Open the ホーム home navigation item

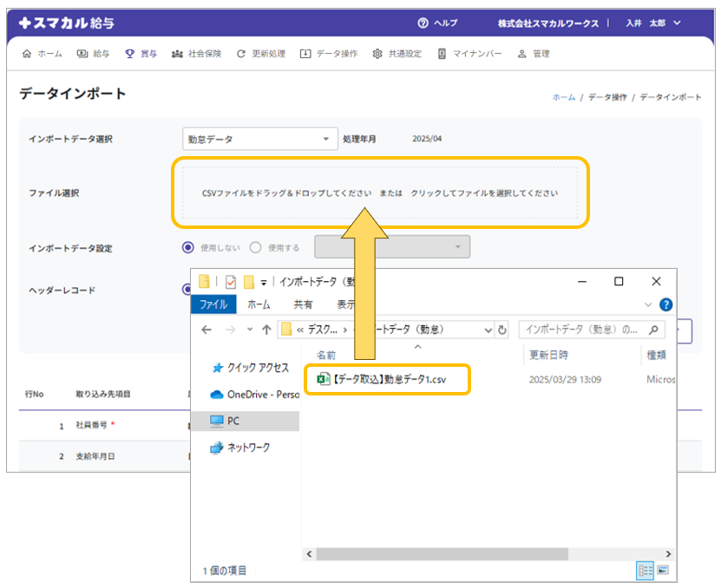(x=42, y=54)
